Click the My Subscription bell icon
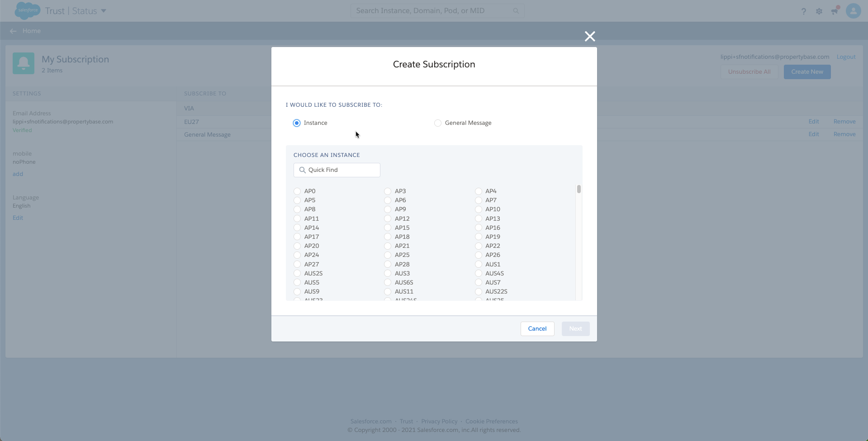Viewport: 868px width, 441px height. pos(24,63)
